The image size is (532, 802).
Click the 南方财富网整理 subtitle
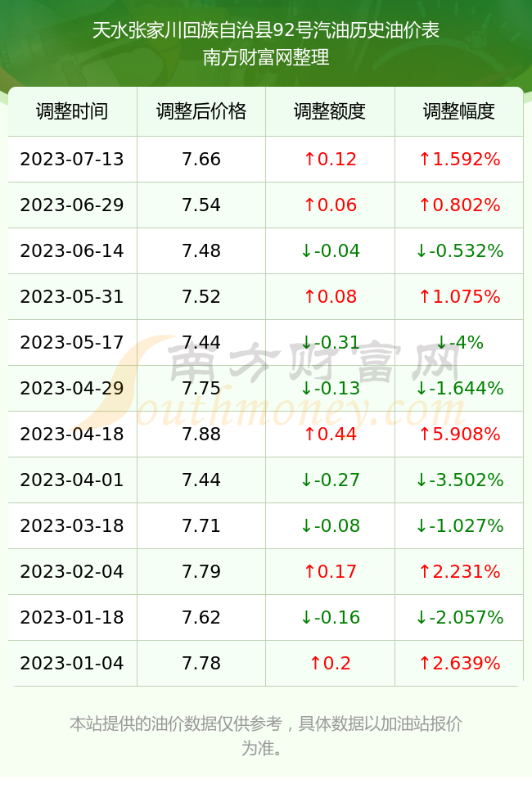[x=265, y=57]
